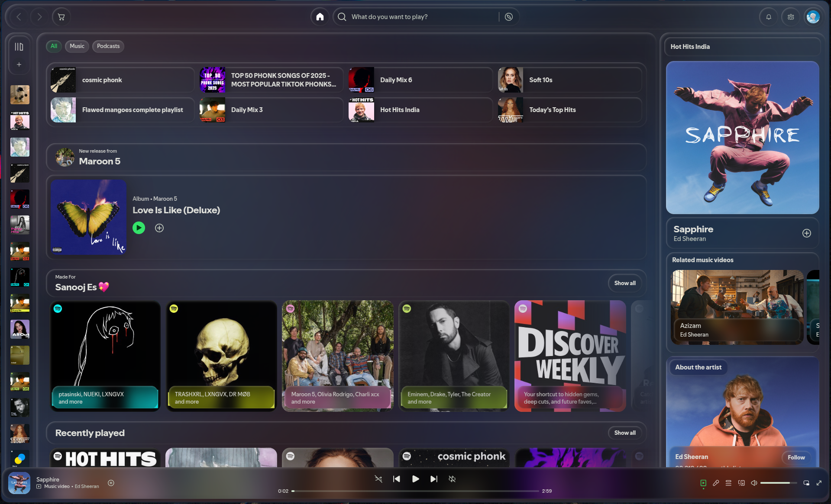The height and width of the screenshot is (504, 831).
Task: Resume playback with the play button
Action: 415,479
